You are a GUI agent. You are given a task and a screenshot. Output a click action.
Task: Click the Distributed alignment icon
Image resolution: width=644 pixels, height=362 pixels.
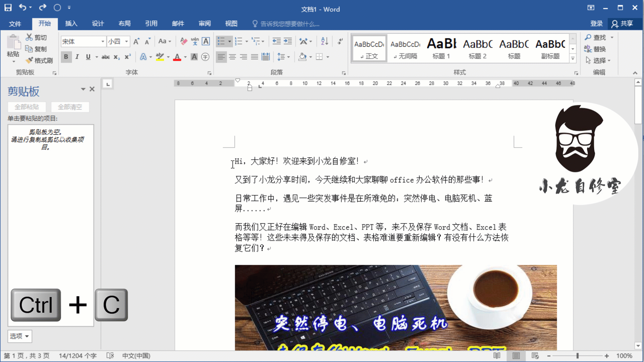point(266,57)
